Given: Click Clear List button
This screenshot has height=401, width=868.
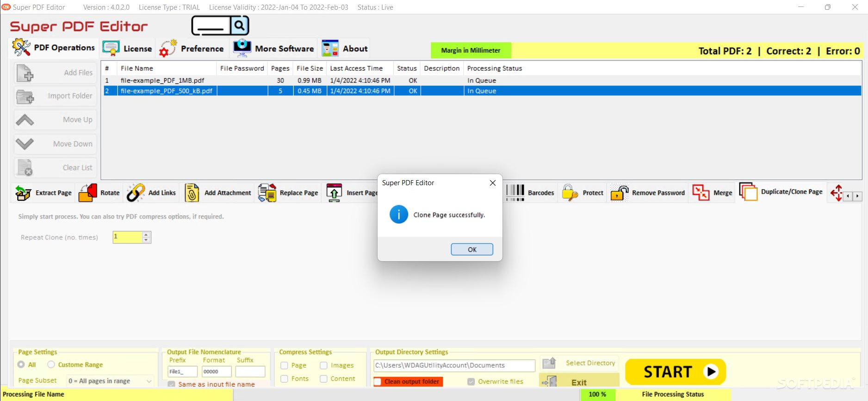Looking at the screenshot, I should (55, 167).
